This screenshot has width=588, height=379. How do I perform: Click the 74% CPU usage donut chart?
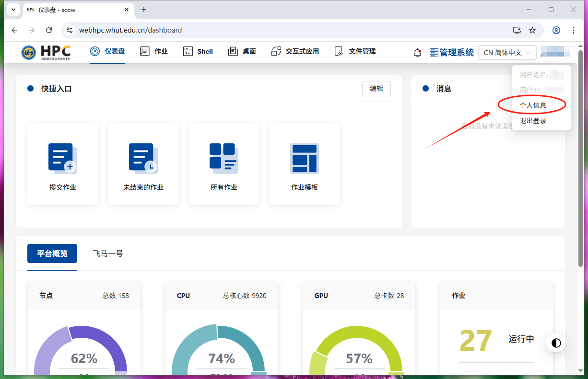218,350
